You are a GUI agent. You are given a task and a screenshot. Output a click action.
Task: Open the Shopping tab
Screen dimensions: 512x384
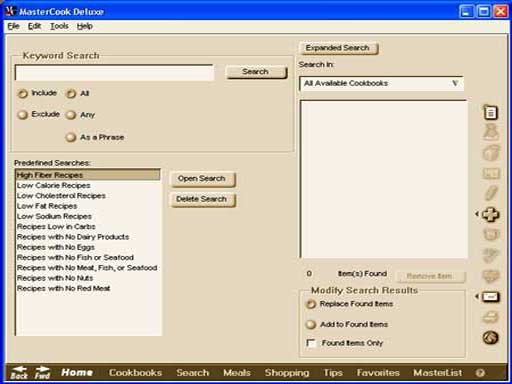287,373
